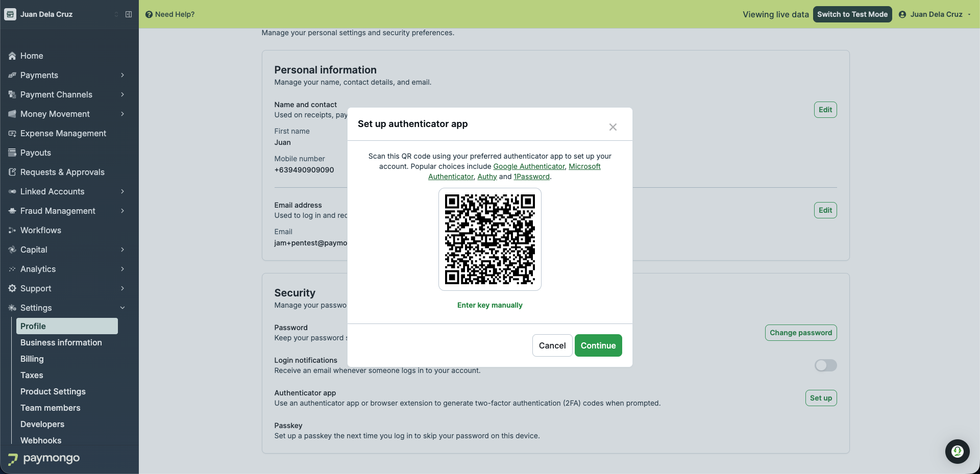Click Enter key manually link
Screen dimensions: 980x474
click(x=489, y=305)
